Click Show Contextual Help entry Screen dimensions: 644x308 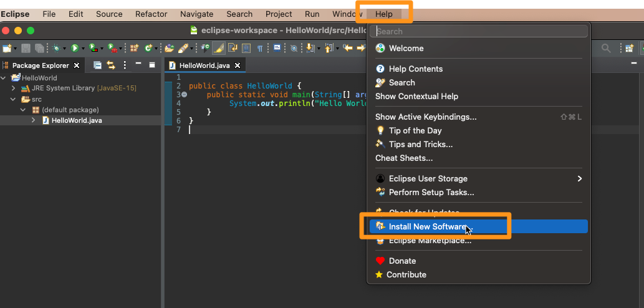(479, 96)
